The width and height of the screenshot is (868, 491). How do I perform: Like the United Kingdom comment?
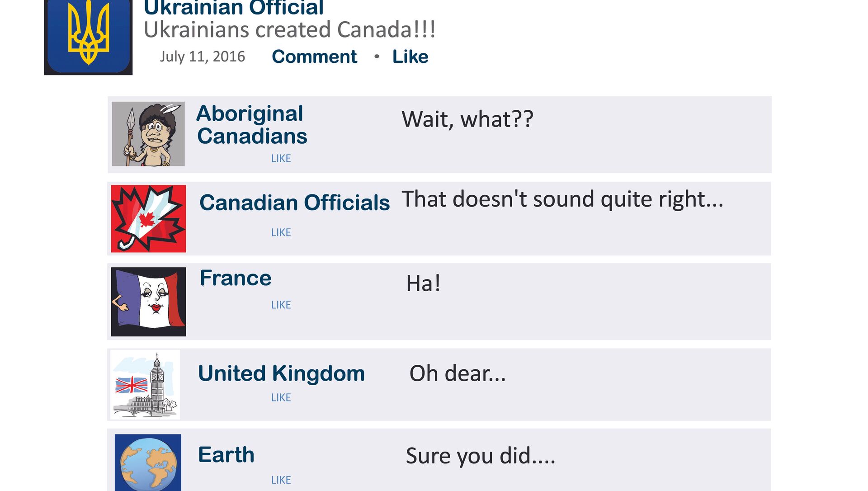point(281,397)
